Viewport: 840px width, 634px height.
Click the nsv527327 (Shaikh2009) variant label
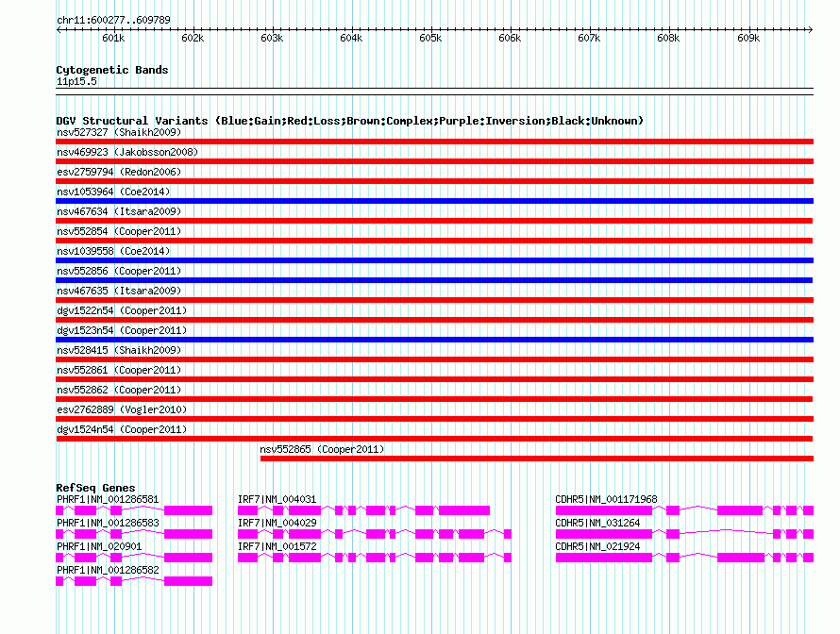pyautogui.click(x=119, y=132)
